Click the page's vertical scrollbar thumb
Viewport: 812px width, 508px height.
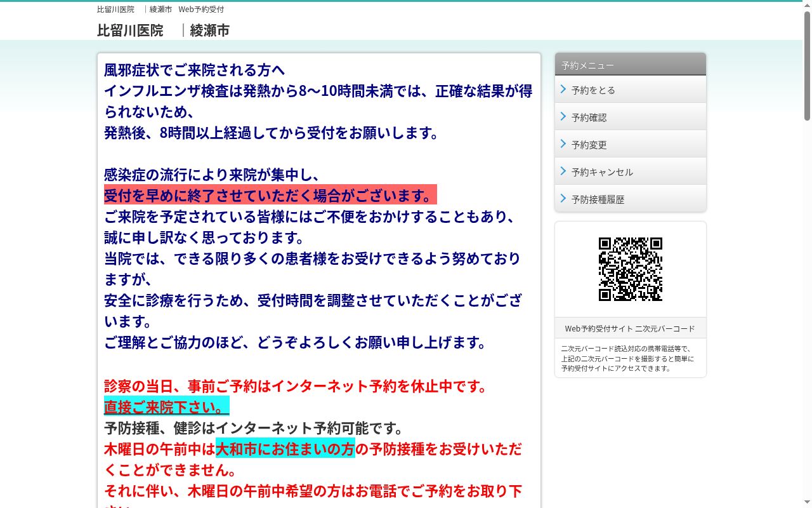point(807,65)
